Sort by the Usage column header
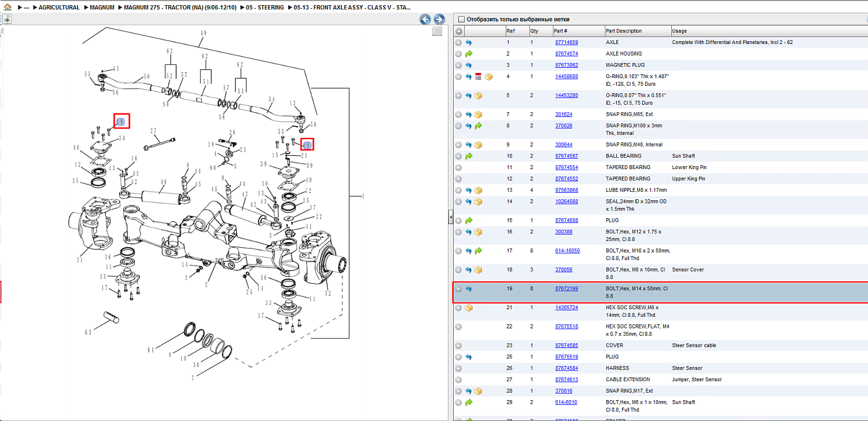This screenshot has width=868, height=421. [769, 31]
